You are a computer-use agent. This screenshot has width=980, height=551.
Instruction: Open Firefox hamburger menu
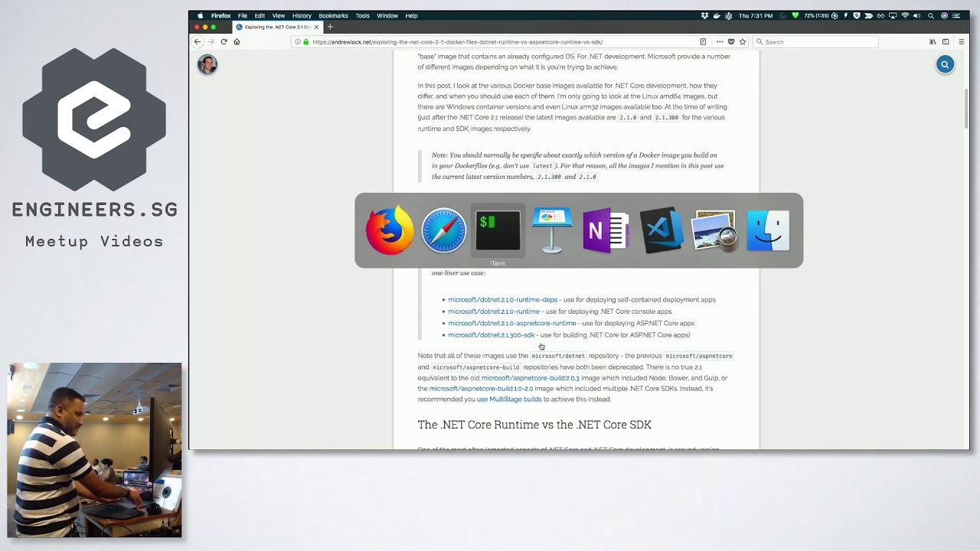pyautogui.click(x=962, y=42)
